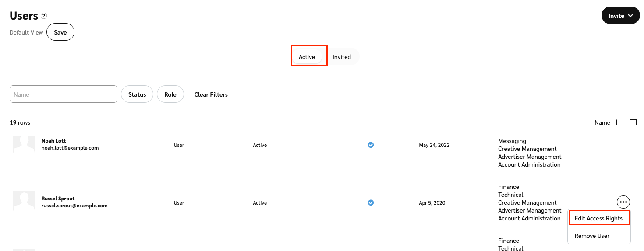The height and width of the screenshot is (251, 644).
Task: Click the Name sort column label
Action: point(602,122)
